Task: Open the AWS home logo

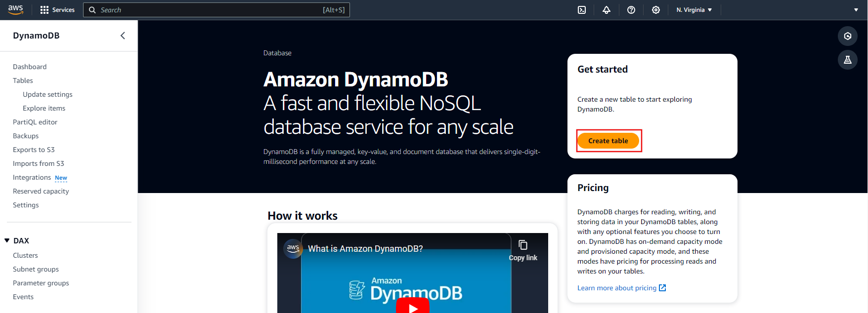Action: [x=16, y=10]
